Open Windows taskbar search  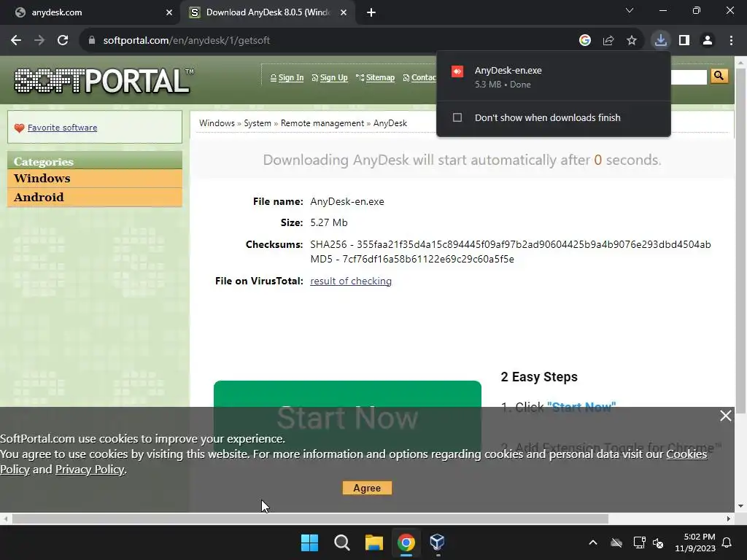[342, 542]
